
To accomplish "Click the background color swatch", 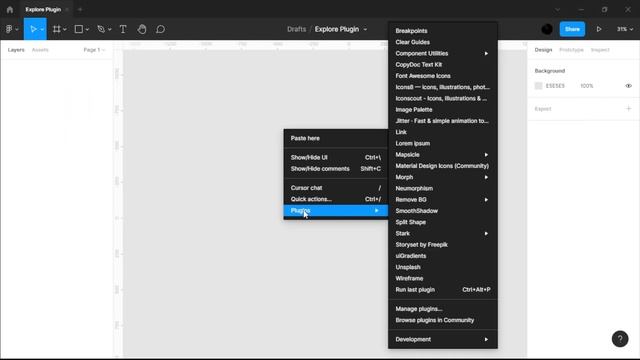I will pos(538,86).
